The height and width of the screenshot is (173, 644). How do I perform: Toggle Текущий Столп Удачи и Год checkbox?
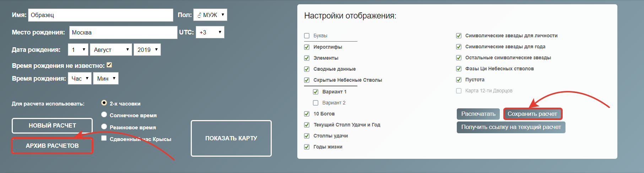point(307,125)
